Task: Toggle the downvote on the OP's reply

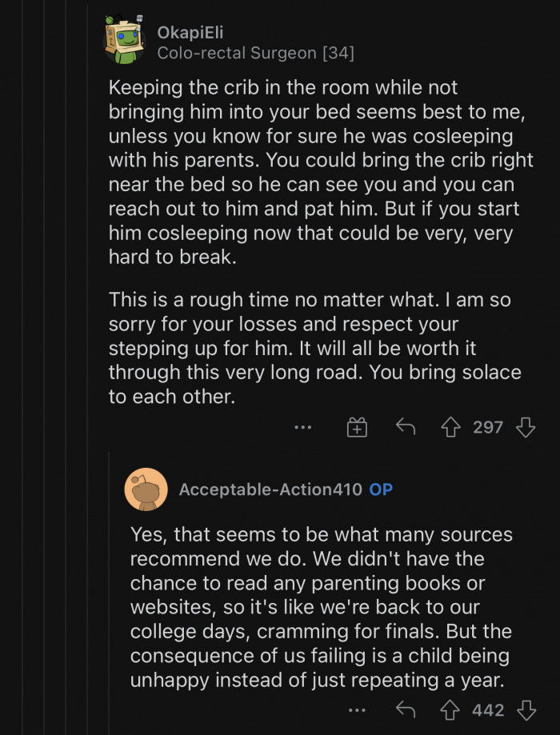Action: coord(526,710)
